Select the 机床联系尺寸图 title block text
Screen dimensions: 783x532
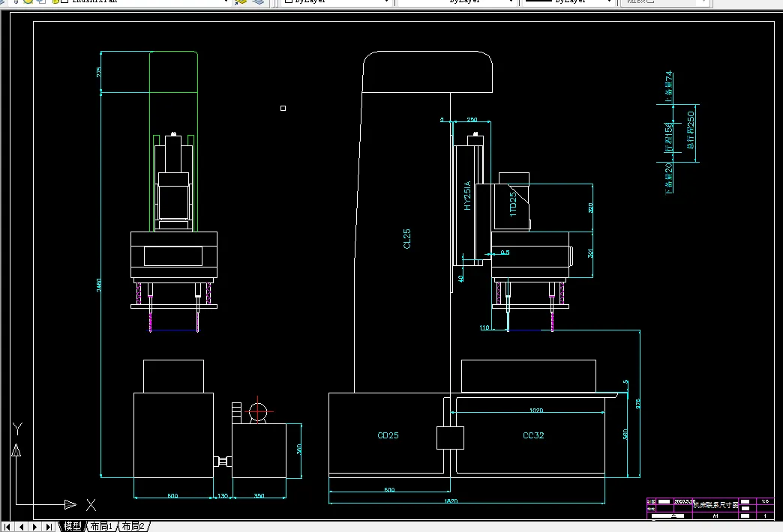715,504
